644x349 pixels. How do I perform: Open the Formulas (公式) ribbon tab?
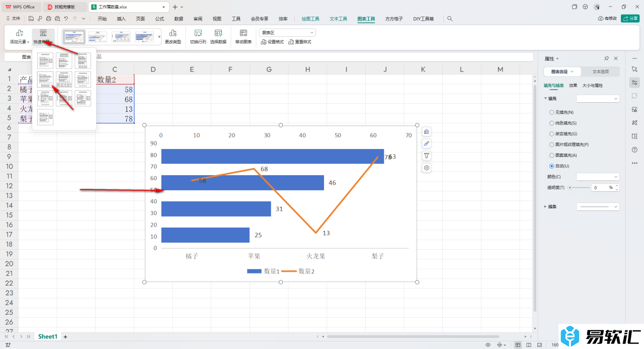(x=159, y=19)
